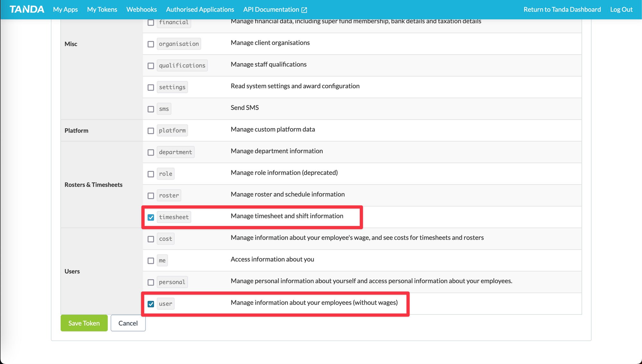Uncheck the user scope checkbox
This screenshot has width=642, height=364.
[x=151, y=304]
